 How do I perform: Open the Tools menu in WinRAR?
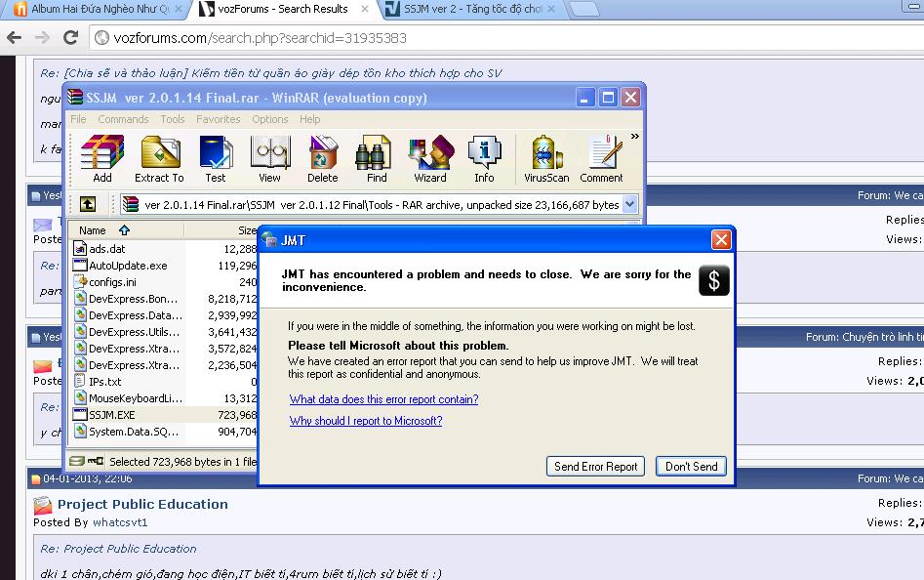click(173, 119)
